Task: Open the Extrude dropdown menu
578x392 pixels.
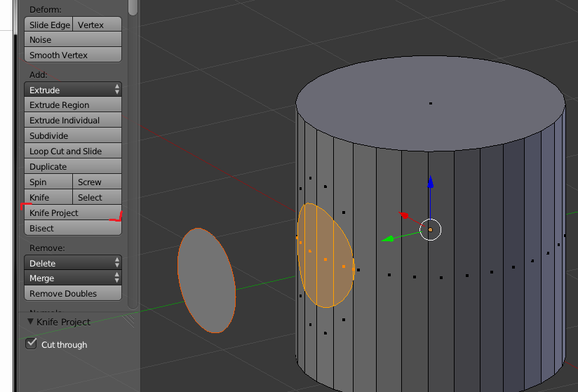Action: click(x=73, y=90)
